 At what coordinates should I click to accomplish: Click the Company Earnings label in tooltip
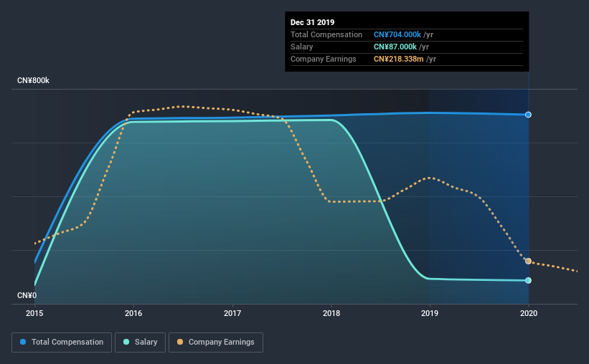coord(323,59)
